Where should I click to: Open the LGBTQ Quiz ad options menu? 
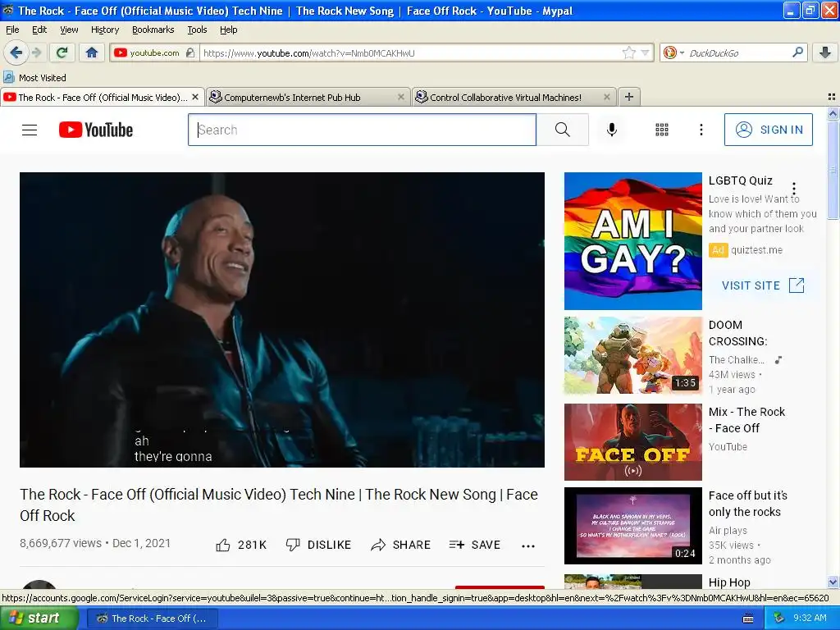(x=793, y=189)
